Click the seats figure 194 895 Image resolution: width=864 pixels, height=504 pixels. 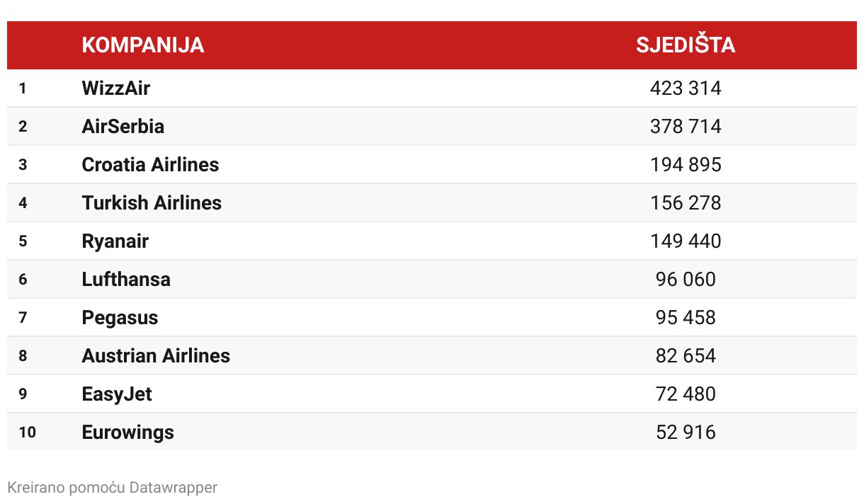686,165
